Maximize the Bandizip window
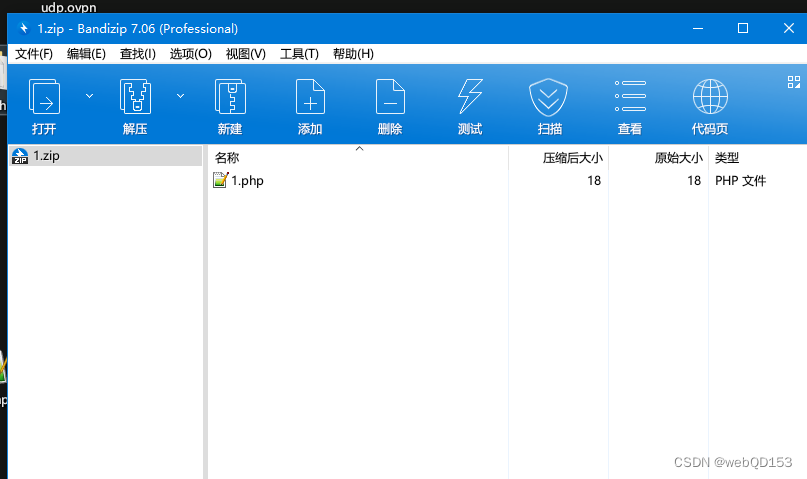This screenshot has width=807, height=479. point(743,28)
